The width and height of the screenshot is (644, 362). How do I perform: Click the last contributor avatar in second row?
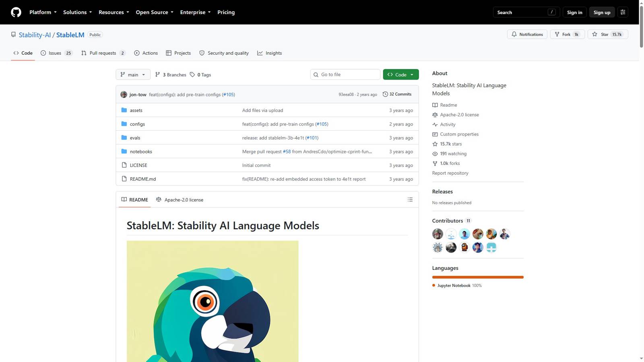(491, 247)
